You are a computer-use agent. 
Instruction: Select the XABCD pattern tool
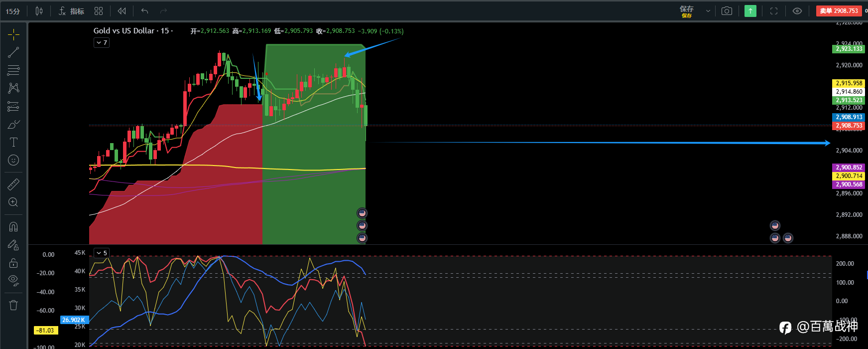point(13,88)
